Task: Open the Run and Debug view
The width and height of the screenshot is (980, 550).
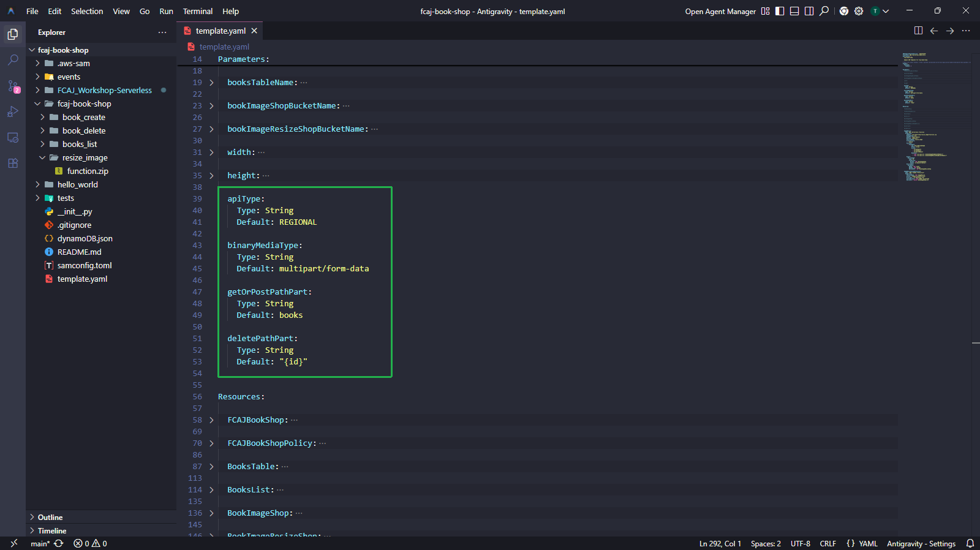Action: point(13,111)
